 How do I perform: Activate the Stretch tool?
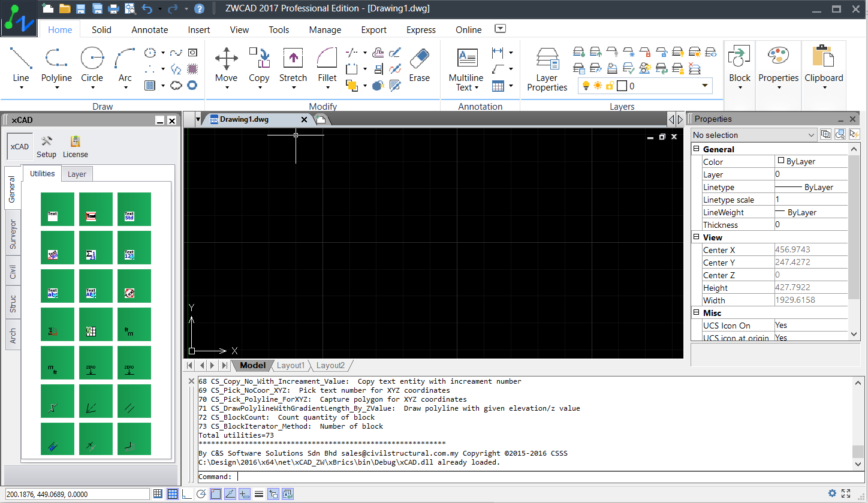point(293,65)
